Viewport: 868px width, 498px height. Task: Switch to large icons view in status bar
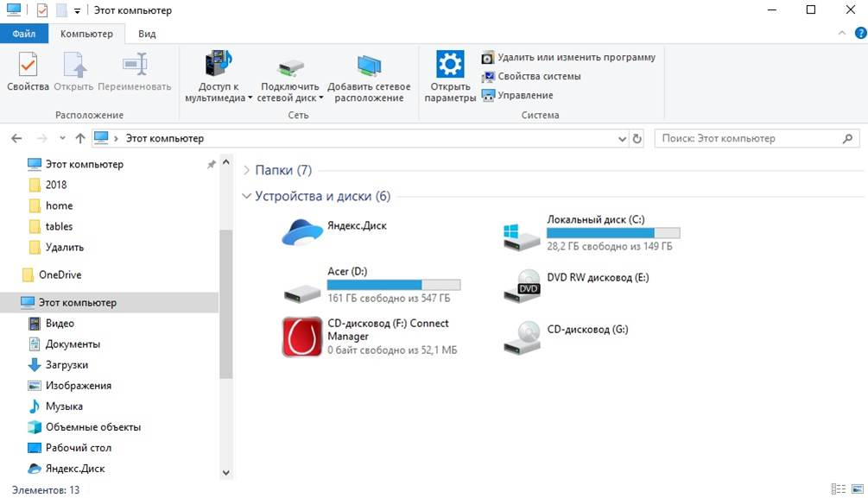click(x=858, y=489)
